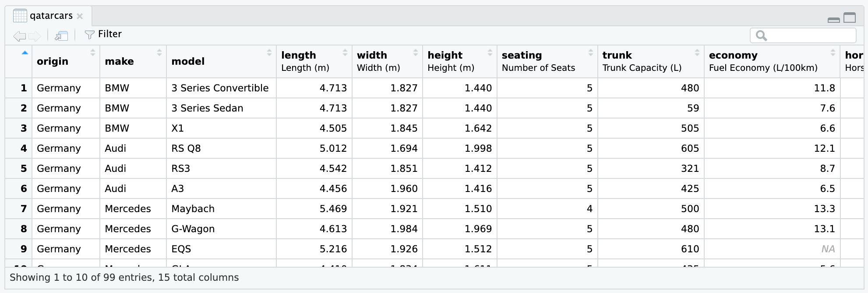Image resolution: width=868 pixels, height=293 pixels.
Task: Click the seating column header
Action: 538,61
